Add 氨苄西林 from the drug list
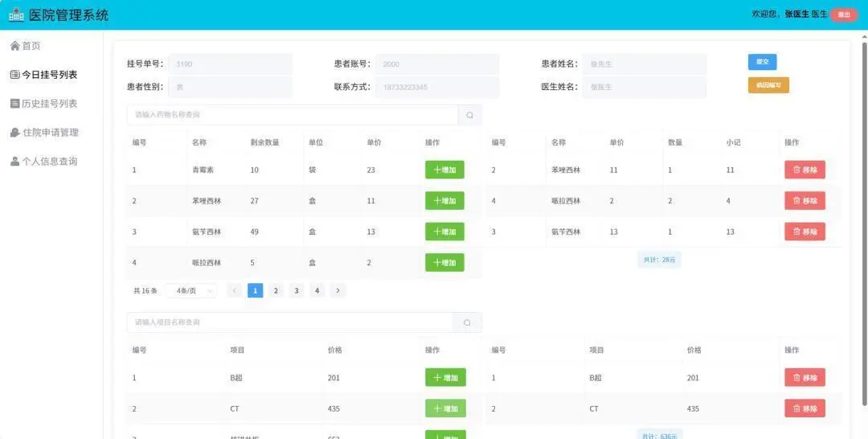Viewport: 868px width, 439px height. click(444, 232)
